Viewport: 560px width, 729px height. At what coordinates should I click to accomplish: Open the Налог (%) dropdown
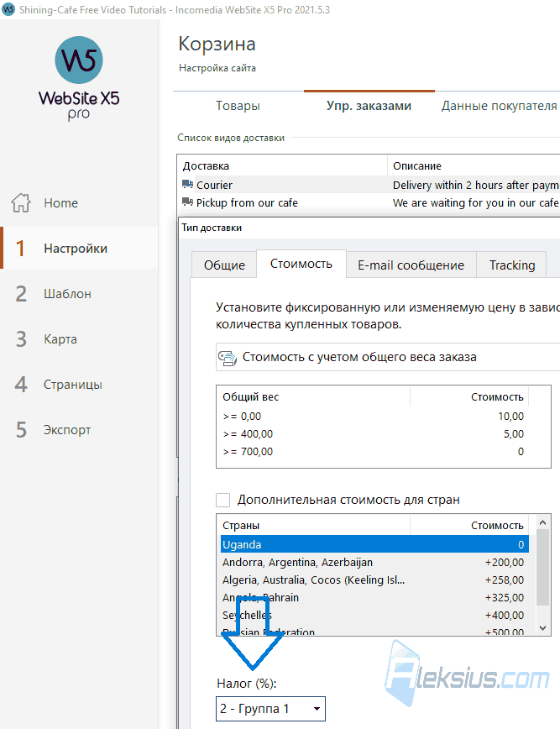pyautogui.click(x=270, y=709)
